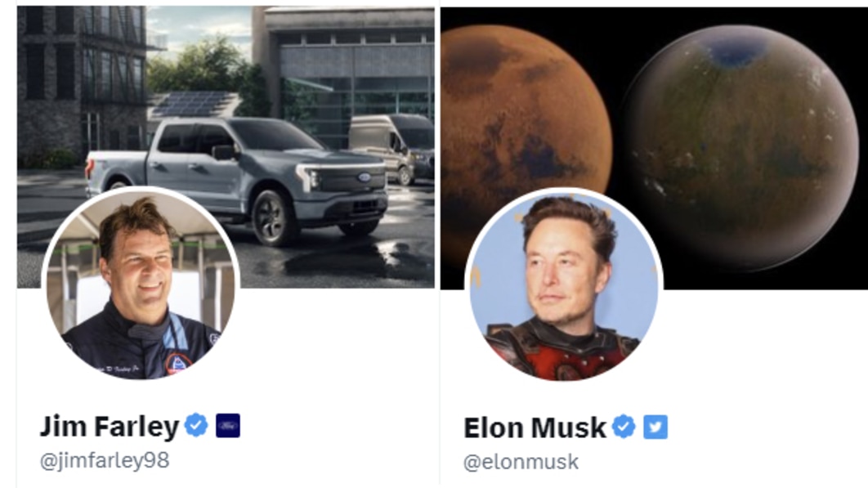Screen dimensions: 868x488
Task: Click the Ford logo on truck grille
Action: [364, 178]
